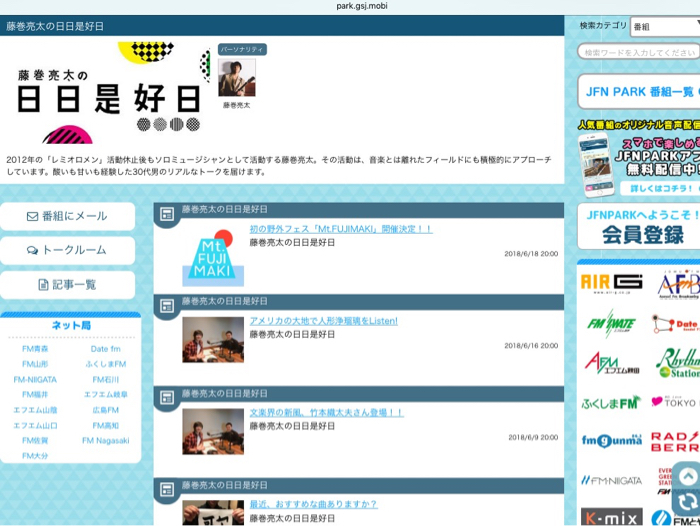Open article 文楽界の新風、竹本織太夫さん登場

(x=327, y=413)
